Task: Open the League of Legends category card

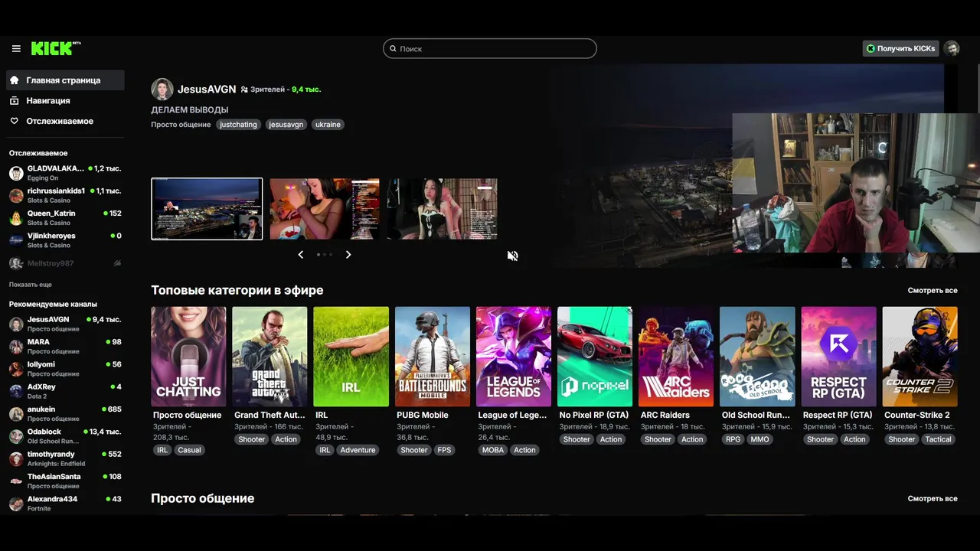Action: (x=514, y=357)
